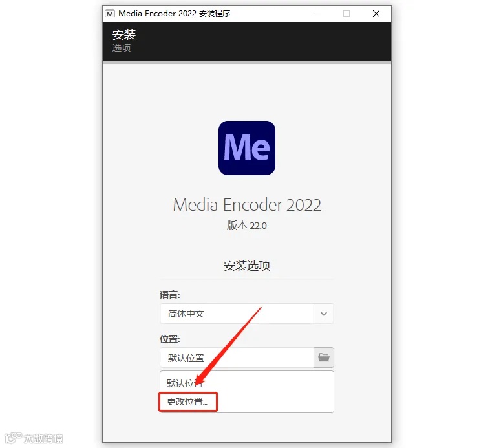Screen dimensions: 479x448
Task: Click the installer window title text
Action: point(174,14)
